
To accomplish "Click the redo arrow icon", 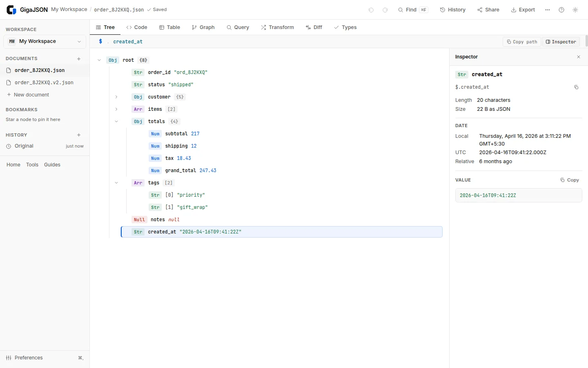I will (385, 10).
